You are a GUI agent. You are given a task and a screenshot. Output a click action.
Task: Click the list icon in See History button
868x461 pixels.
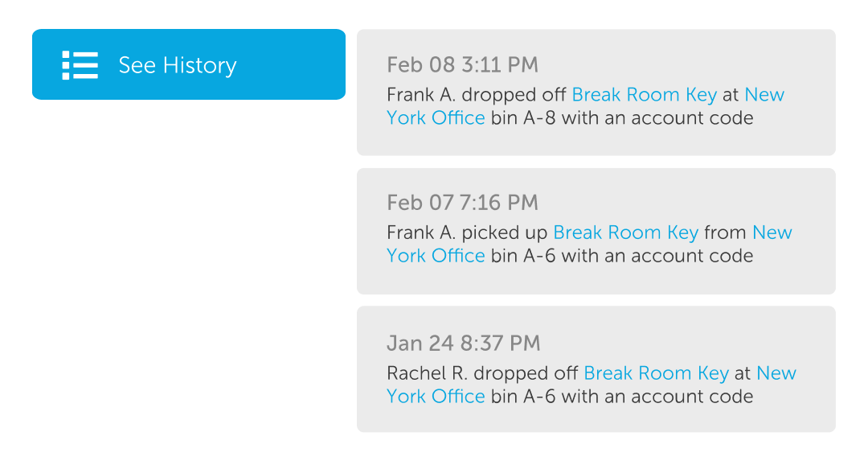[80, 65]
